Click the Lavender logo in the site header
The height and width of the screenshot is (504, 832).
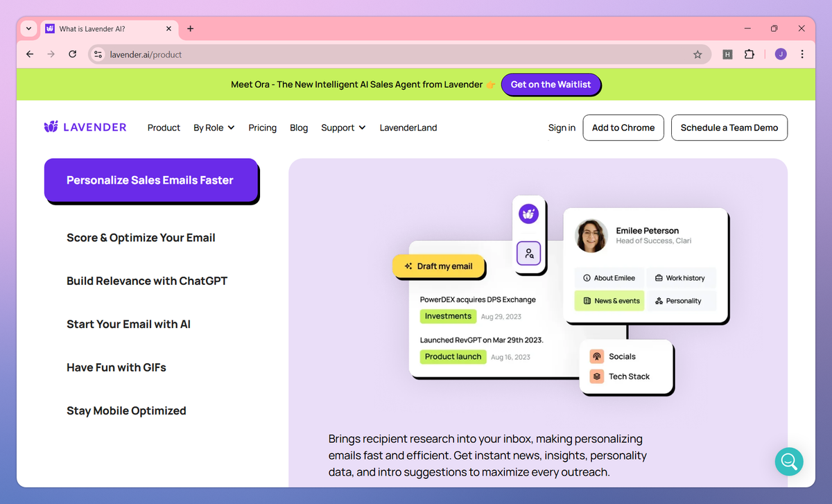[x=85, y=127]
